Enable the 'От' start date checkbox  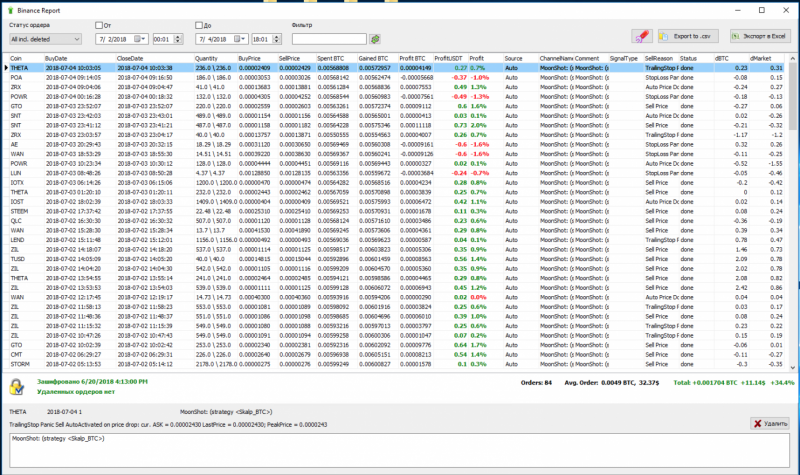(x=98, y=24)
